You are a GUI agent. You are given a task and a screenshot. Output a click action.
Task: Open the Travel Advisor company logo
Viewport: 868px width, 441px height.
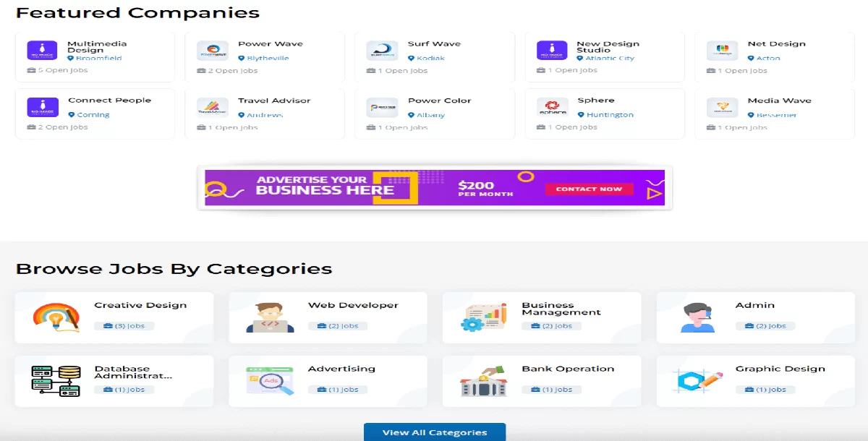213,108
